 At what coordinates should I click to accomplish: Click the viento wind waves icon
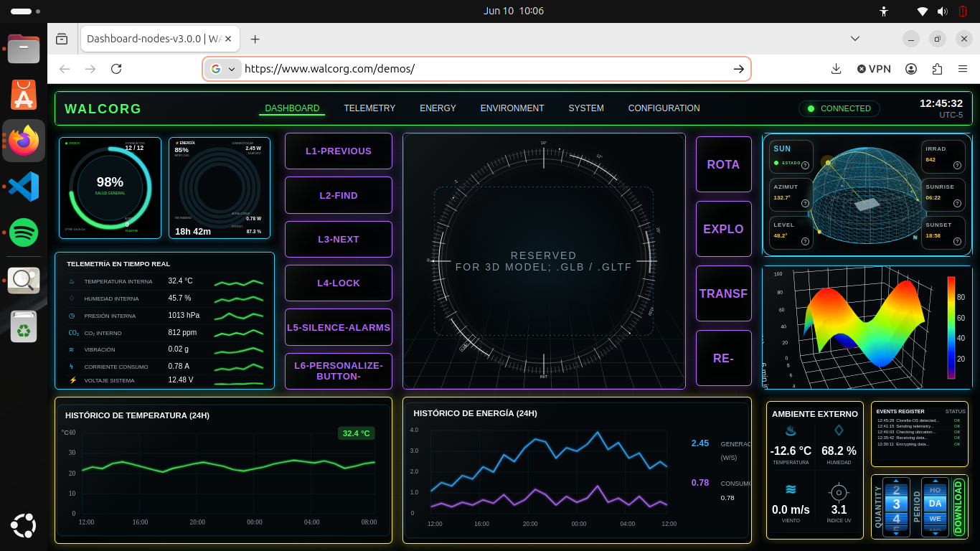click(x=791, y=489)
